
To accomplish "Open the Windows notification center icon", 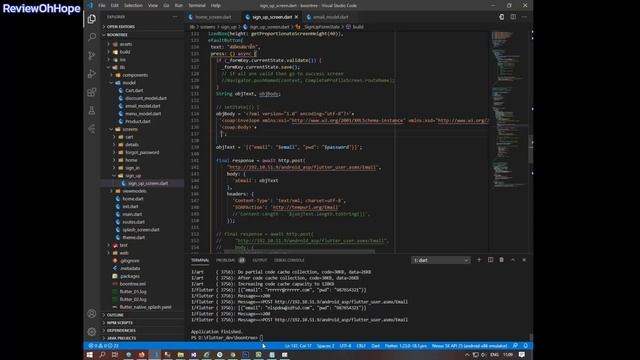I will pyautogui.click(x=522, y=355).
